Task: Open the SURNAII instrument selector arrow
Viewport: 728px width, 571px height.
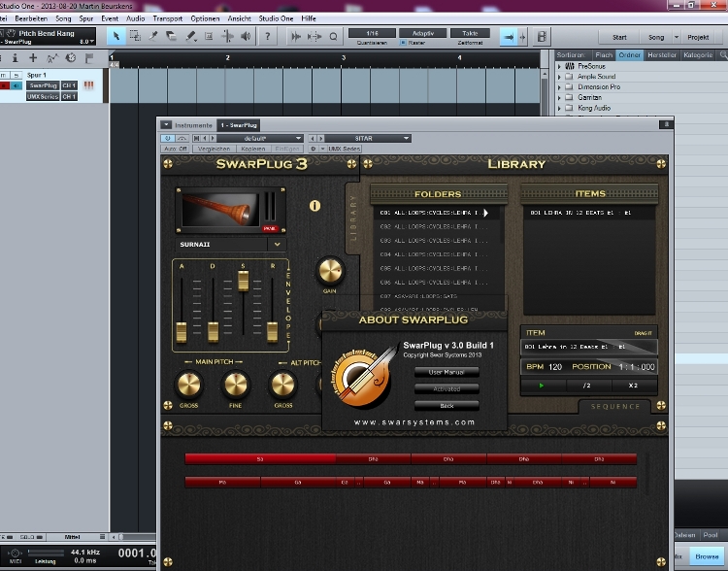Action: 278,245
